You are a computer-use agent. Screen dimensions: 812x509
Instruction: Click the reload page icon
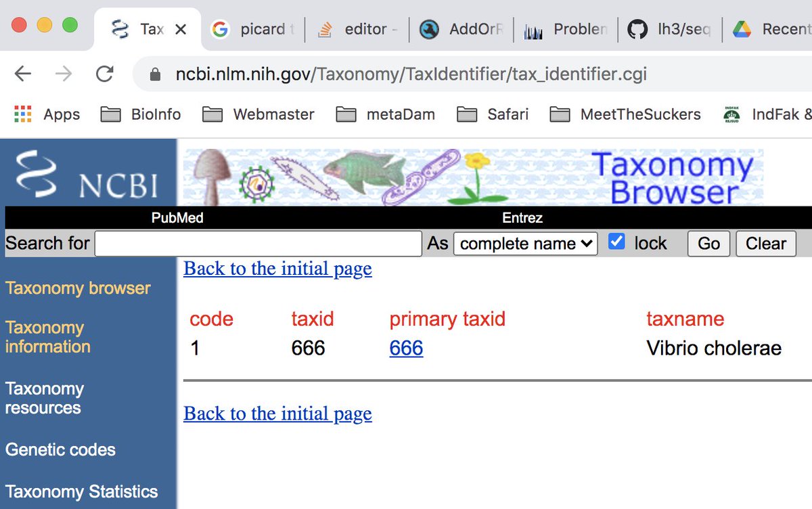click(104, 74)
